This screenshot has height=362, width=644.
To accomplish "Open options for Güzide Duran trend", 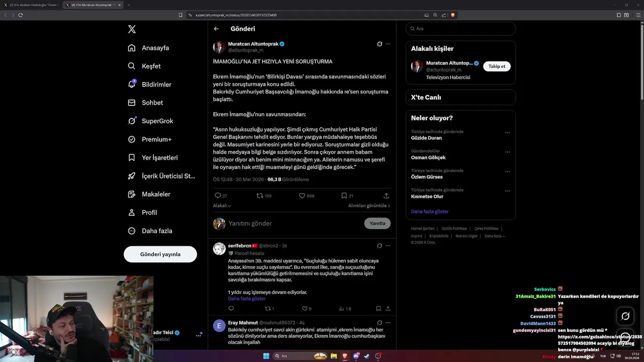I will 507,133.
